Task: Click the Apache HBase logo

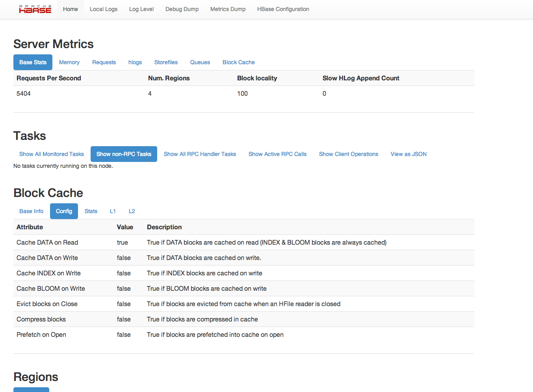Action: [x=35, y=9]
